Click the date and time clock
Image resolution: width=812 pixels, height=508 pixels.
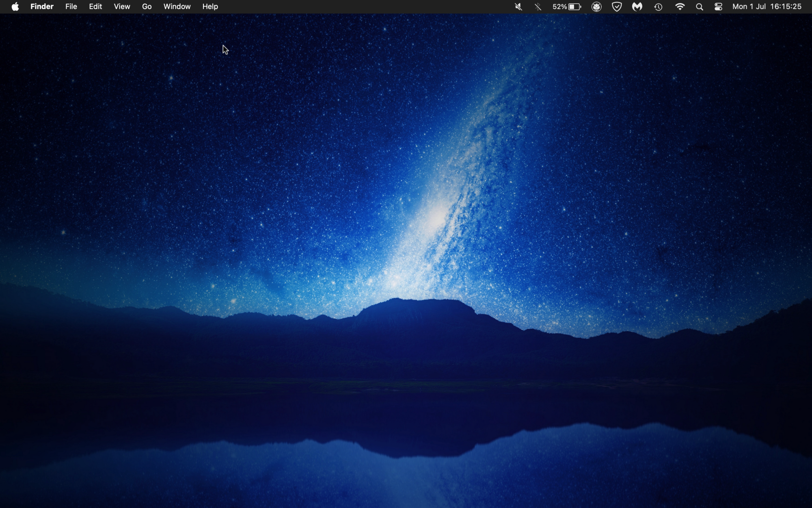coord(767,7)
